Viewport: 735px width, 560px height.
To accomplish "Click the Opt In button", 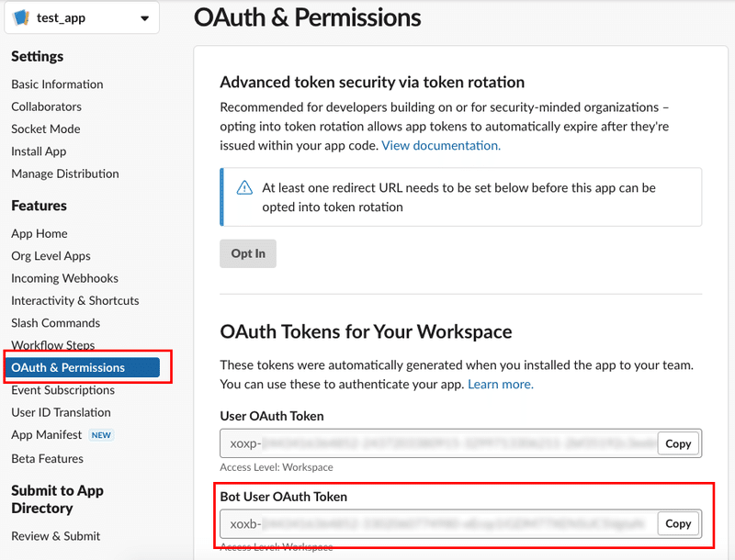I will point(248,254).
